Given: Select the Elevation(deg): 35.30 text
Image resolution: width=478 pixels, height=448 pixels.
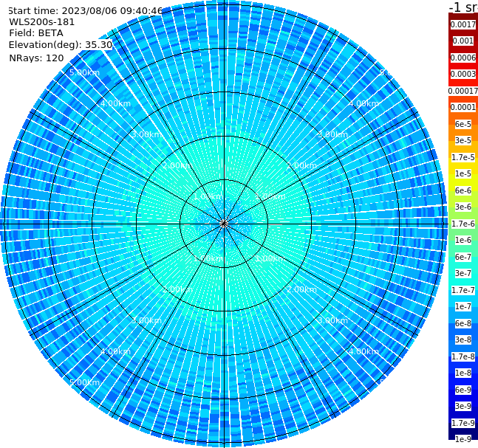Looking at the screenshot, I should tap(61, 45).
